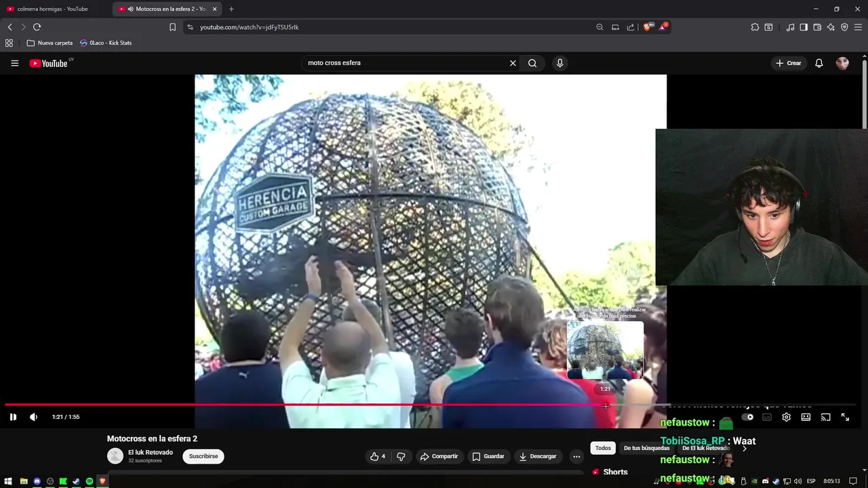
Task: Cast the video to a device
Action: (825, 417)
